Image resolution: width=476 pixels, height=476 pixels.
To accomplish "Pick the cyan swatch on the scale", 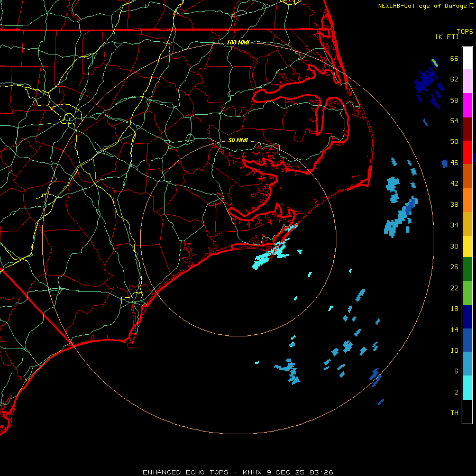I will tap(467, 388).
